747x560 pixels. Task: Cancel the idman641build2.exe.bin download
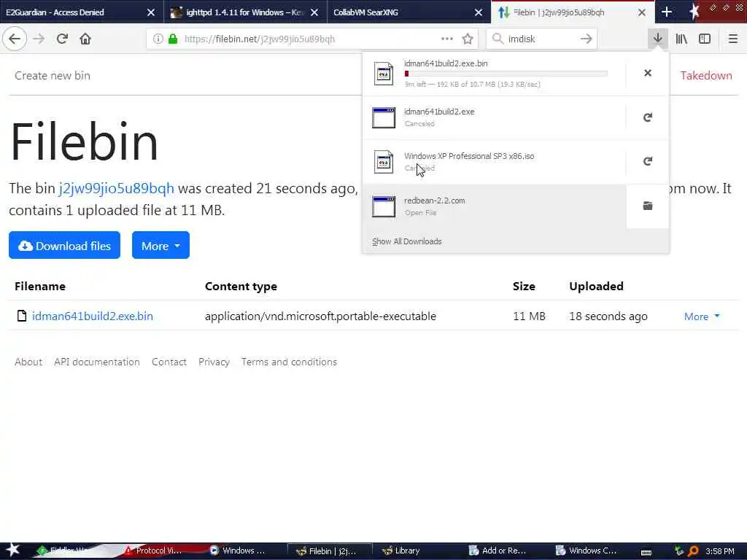coord(648,73)
